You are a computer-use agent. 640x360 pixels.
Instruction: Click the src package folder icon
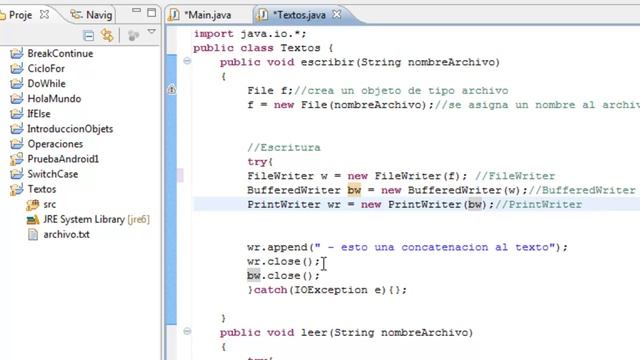(x=33, y=204)
